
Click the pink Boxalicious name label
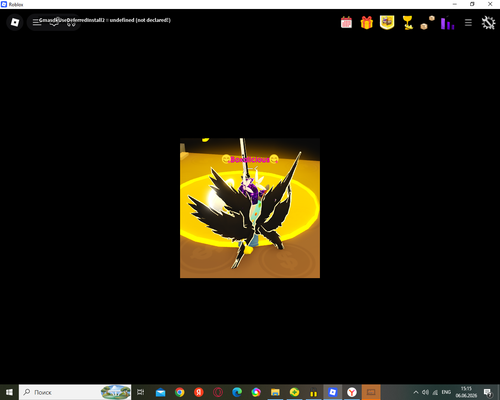(250, 160)
